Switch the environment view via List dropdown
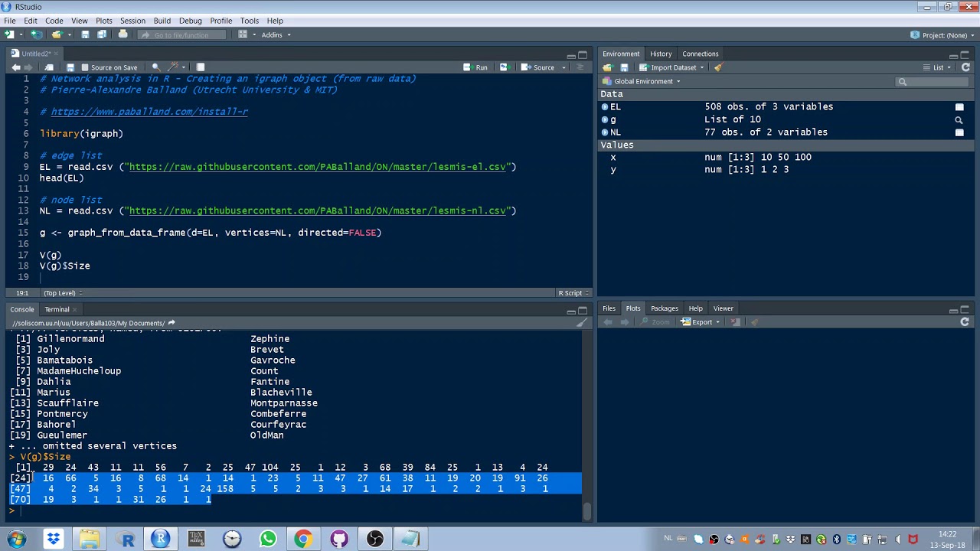980x551 pixels. point(936,67)
